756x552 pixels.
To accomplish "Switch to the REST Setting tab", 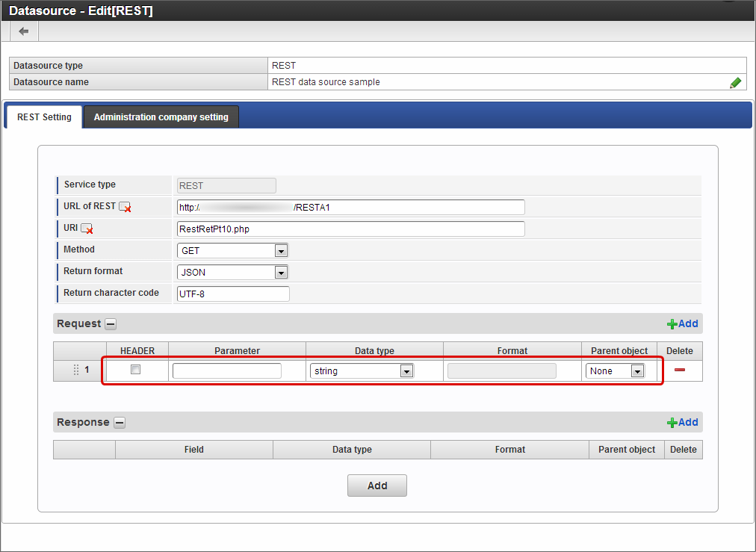I will 44,117.
